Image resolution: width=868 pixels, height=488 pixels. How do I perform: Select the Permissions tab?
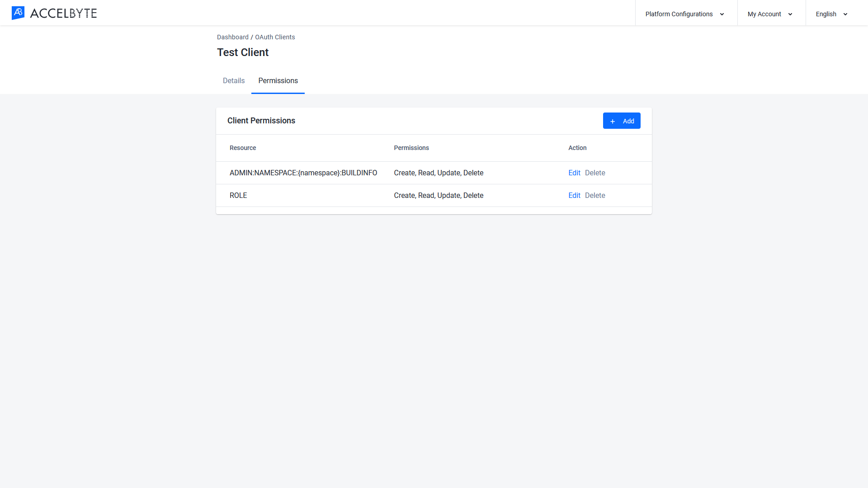tap(278, 81)
